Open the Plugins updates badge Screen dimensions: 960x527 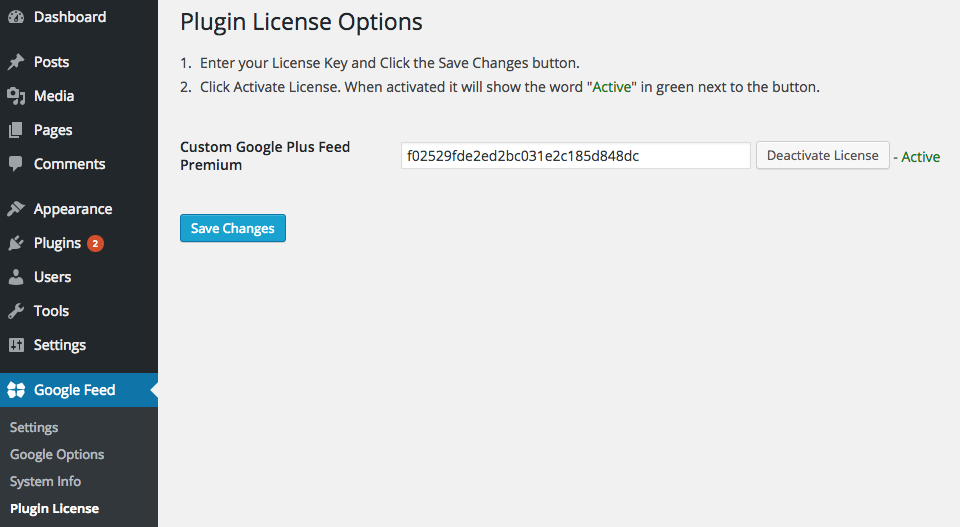coord(95,244)
